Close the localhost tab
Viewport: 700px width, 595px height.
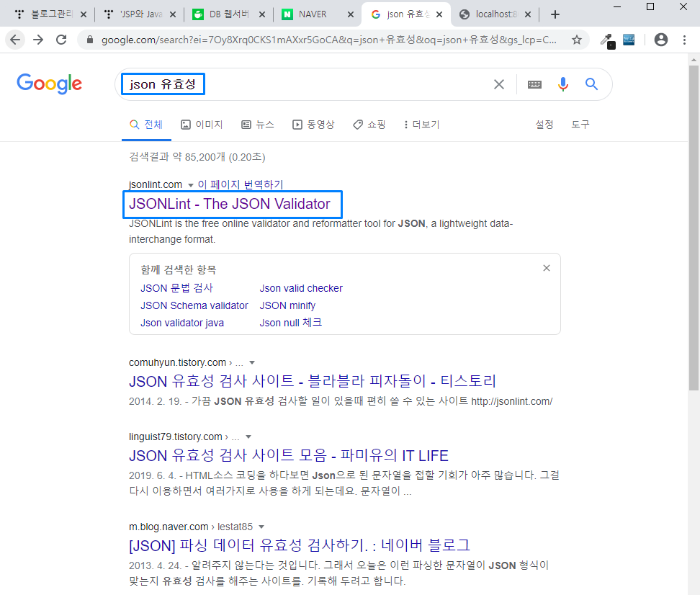click(528, 14)
